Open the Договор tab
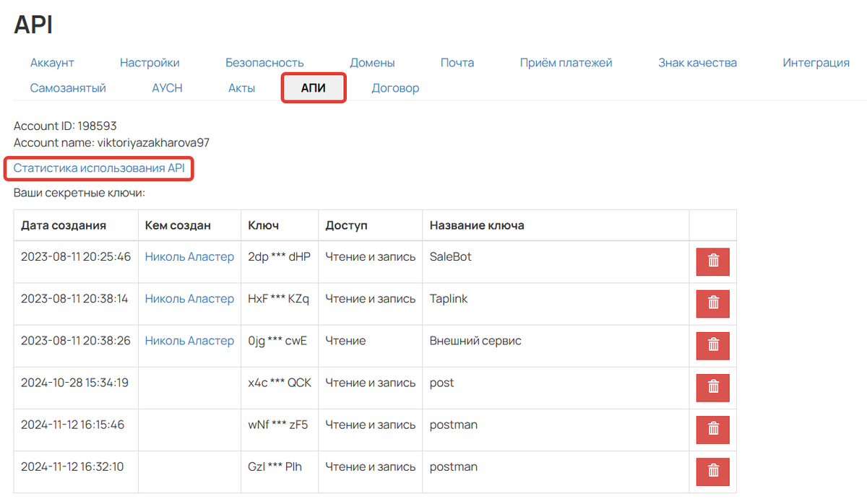Screen dimensions: 867x504 [395, 88]
